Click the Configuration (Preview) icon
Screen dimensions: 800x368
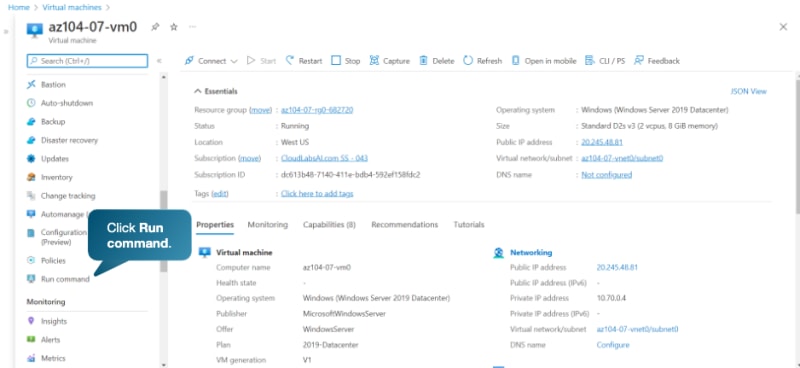pyautogui.click(x=31, y=233)
